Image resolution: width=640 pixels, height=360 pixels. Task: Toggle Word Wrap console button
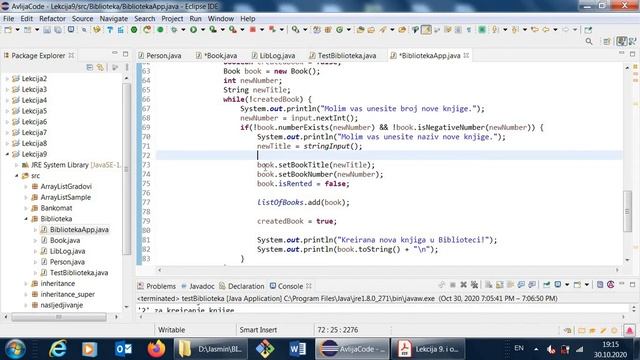click(x=510, y=284)
